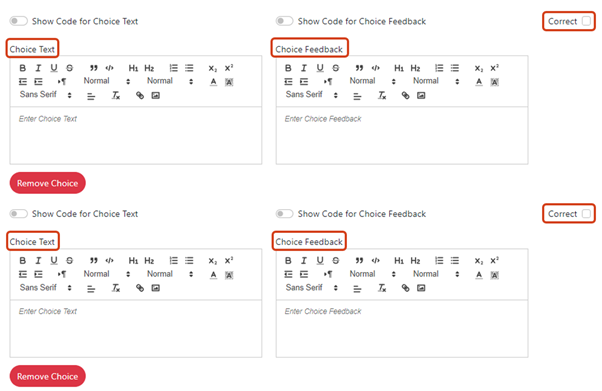Clear formatting in the bottom Choice Text editor
This screenshot has width=602, height=391.
tap(116, 288)
